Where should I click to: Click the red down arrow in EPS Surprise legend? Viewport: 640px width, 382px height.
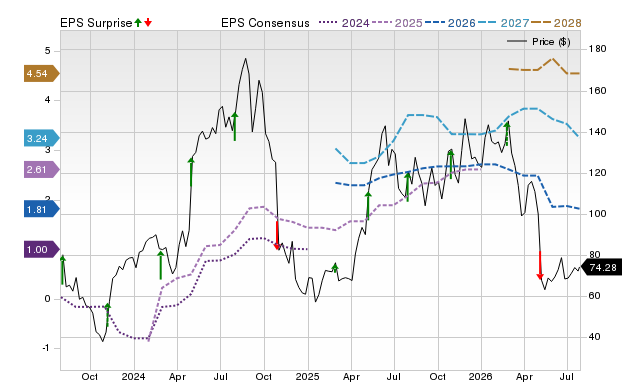tap(148, 22)
